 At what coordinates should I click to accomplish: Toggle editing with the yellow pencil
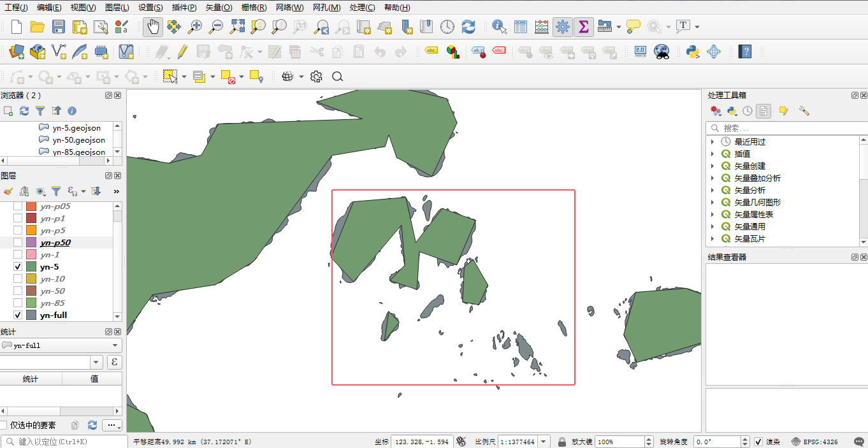pos(182,52)
